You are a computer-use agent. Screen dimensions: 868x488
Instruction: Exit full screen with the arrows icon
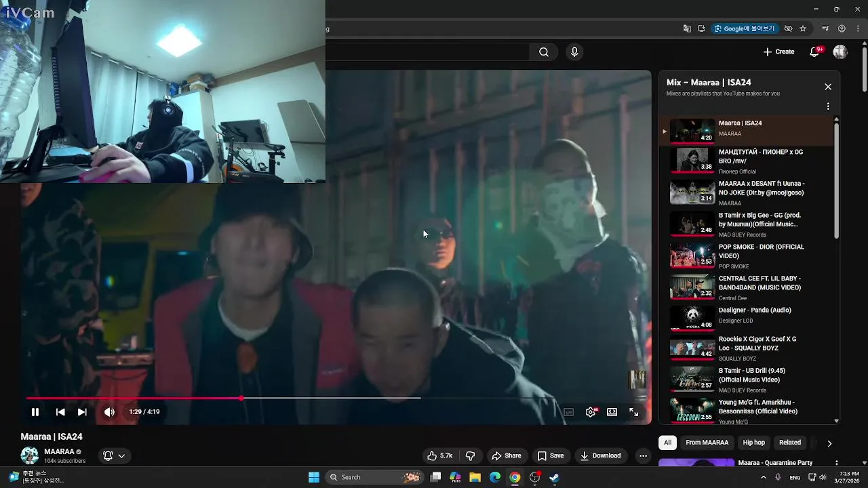click(x=633, y=411)
